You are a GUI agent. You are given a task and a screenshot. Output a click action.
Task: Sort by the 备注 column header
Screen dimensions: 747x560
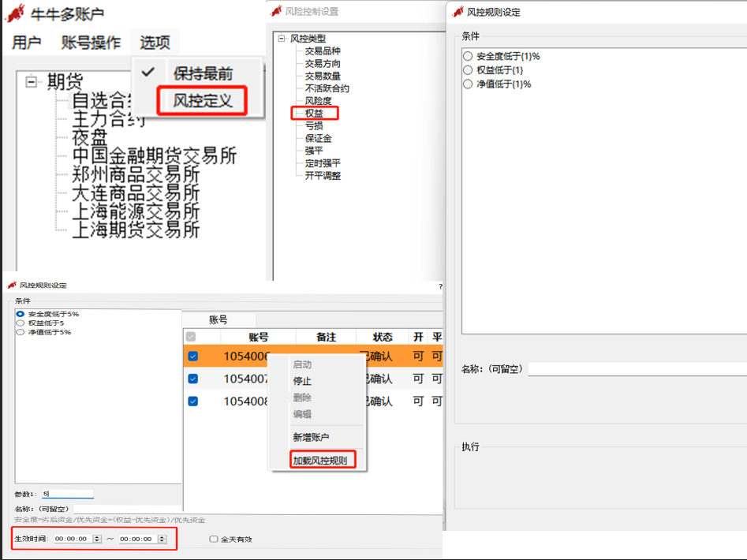[327, 337]
